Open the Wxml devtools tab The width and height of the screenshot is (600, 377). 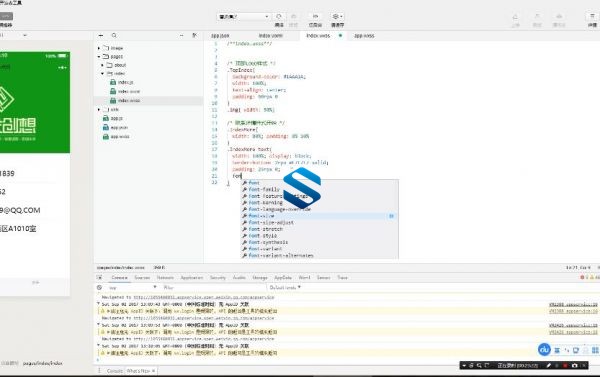[304, 277]
